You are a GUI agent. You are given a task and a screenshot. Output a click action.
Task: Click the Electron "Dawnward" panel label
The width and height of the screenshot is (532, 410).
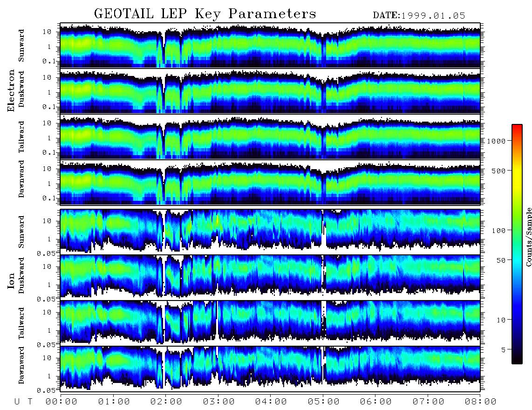(21, 179)
